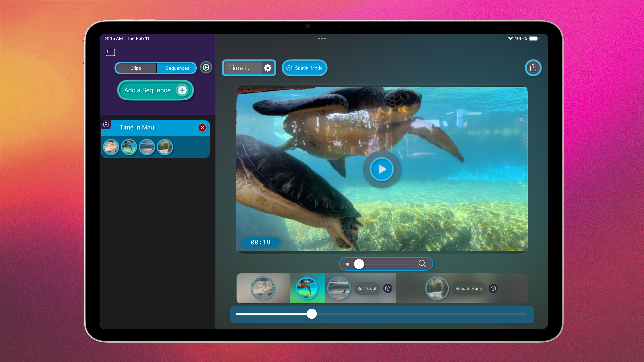The height and width of the screenshot is (362, 644).
Task: Click the small dot zoom-out icon
Action: (347, 264)
